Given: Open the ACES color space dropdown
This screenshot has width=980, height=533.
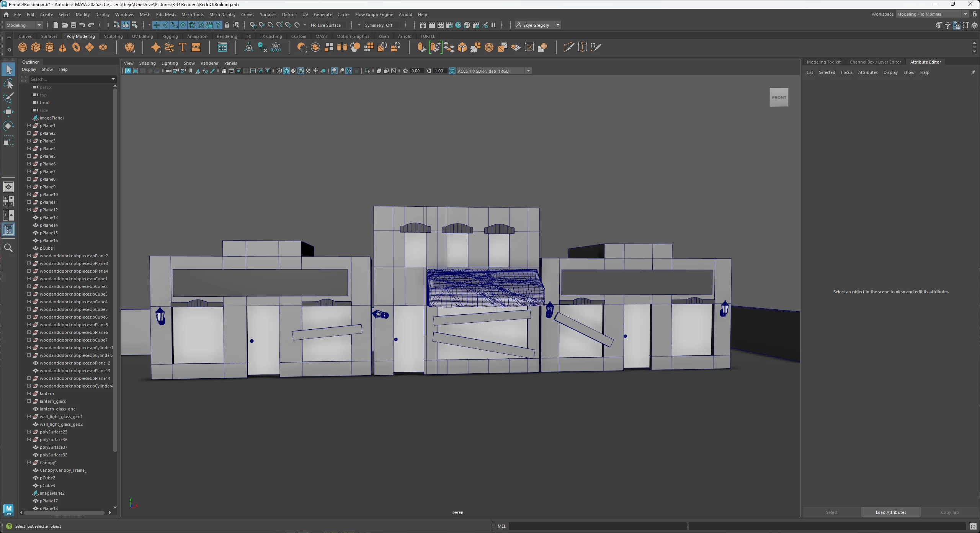Looking at the screenshot, I should [x=528, y=71].
